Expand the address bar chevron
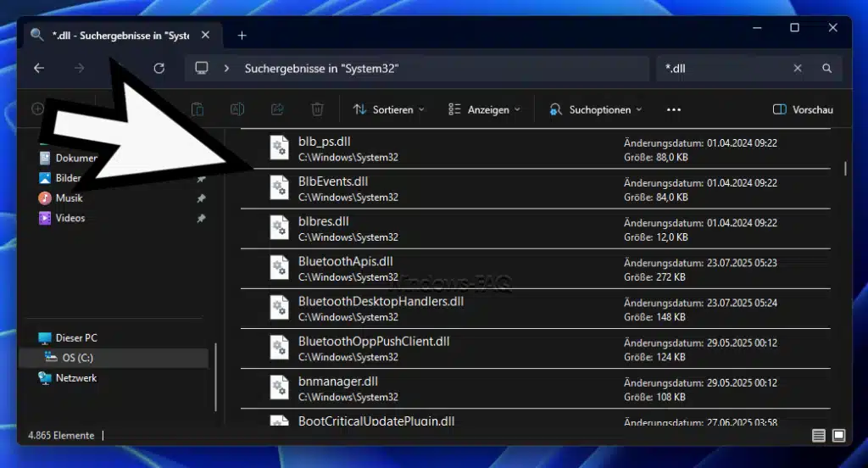The height and width of the screenshot is (468, 868). pyautogui.click(x=226, y=68)
